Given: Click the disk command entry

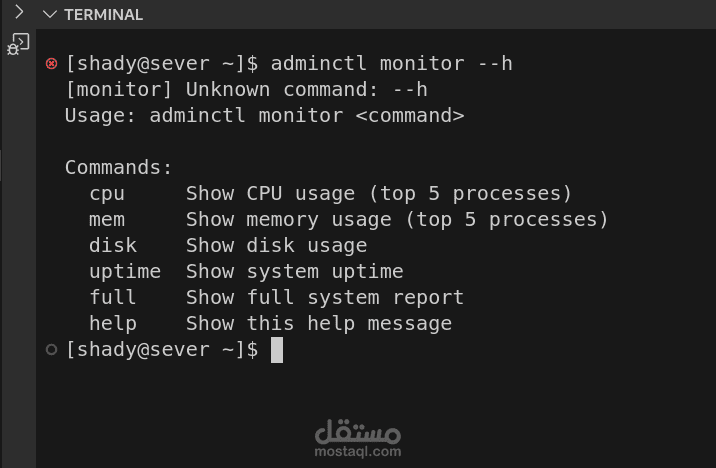Looking at the screenshot, I should (x=113, y=245).
